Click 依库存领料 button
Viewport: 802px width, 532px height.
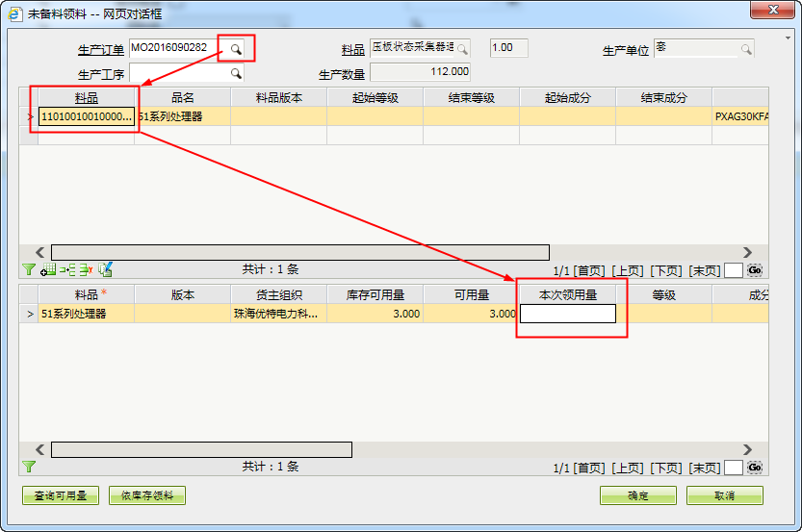coord(147,495)
